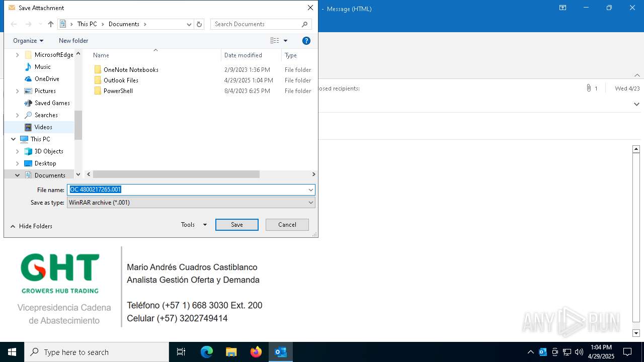
Task: Select the PowerShell folder
Action: 118,91
